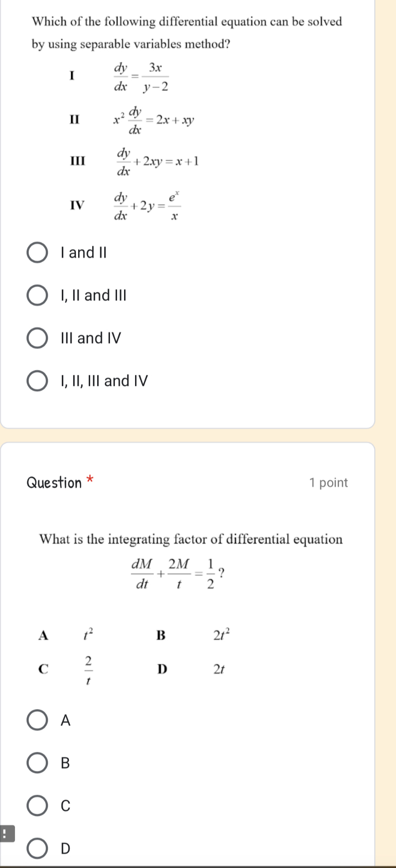Select radio option B for integrating factor
The image size is (396, 868).
[x=38, y=763]
